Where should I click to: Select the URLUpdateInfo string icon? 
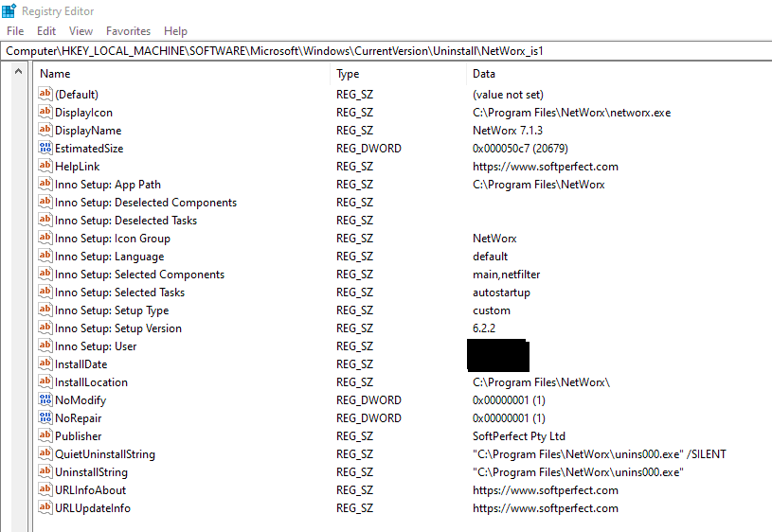tap(45, 507)
